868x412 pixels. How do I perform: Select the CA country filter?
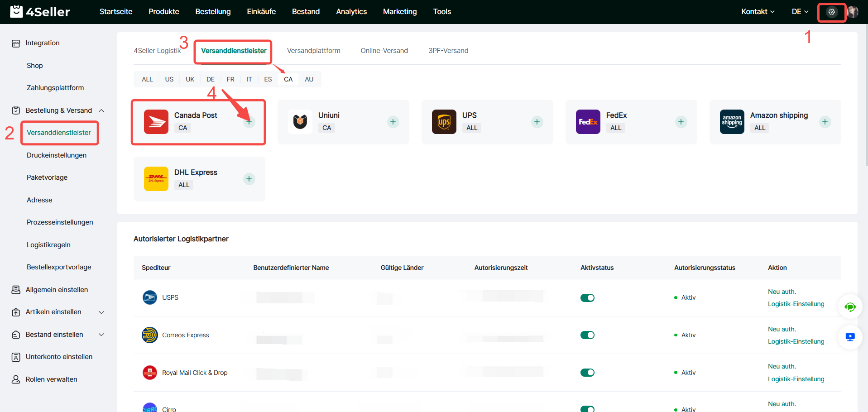click(x=288, y=79)
